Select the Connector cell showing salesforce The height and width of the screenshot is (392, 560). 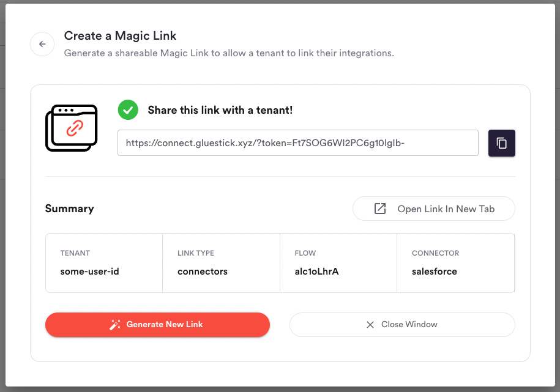(455, 263)
